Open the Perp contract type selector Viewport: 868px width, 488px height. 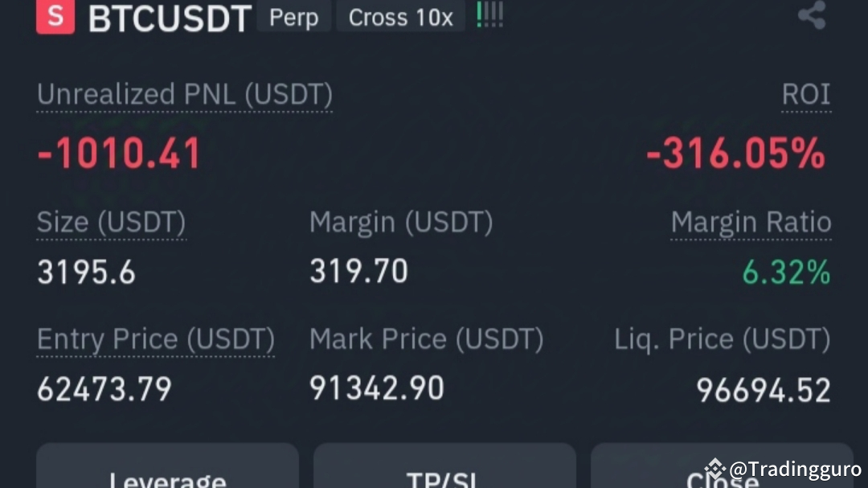click(x=293, y=16)
